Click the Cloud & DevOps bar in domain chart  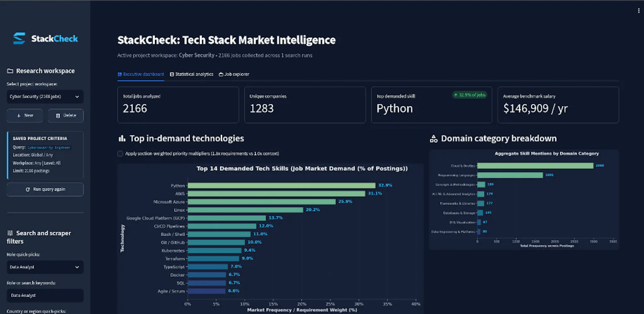(x=535, y=166)
